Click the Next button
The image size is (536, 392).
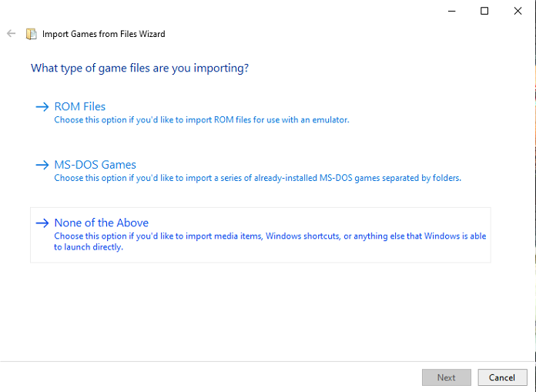tap(447, 377)
